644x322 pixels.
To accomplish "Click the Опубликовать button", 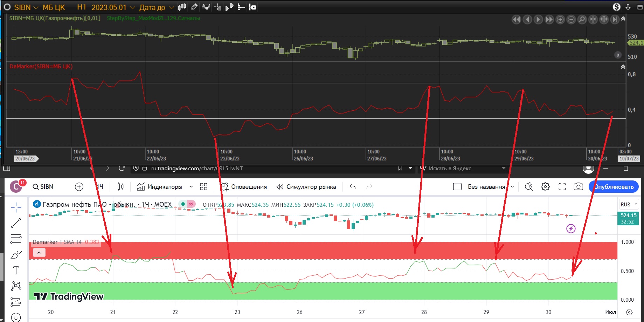I will (x=614, y=187).
